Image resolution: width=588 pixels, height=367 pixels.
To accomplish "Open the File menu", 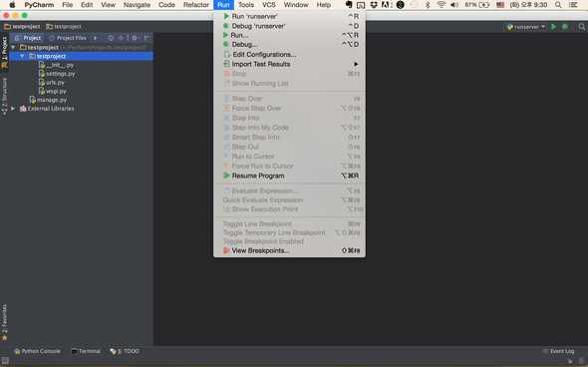I will (68, 5).
